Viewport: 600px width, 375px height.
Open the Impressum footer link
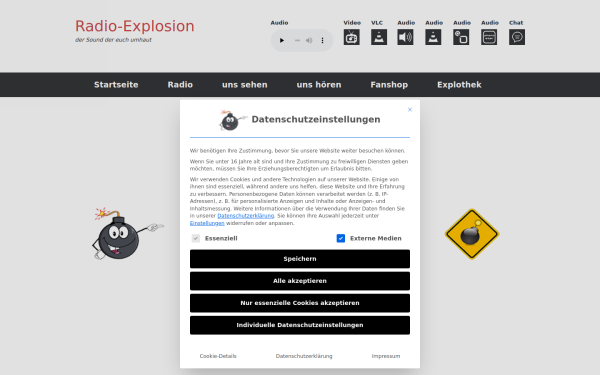pyautogui.click(x=386, y=356)
